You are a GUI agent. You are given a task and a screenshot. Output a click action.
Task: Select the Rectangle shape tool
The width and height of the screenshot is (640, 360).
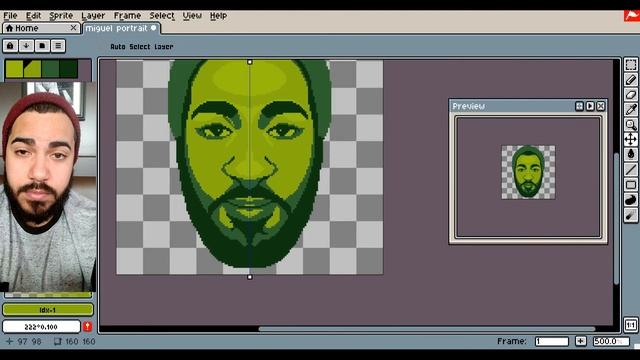coord(631,184)
